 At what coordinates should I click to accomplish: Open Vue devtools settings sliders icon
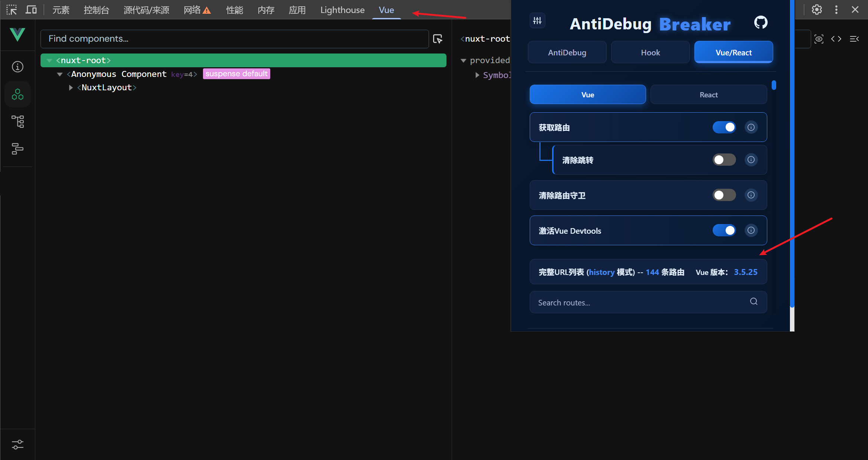click(x=17, y=444)
